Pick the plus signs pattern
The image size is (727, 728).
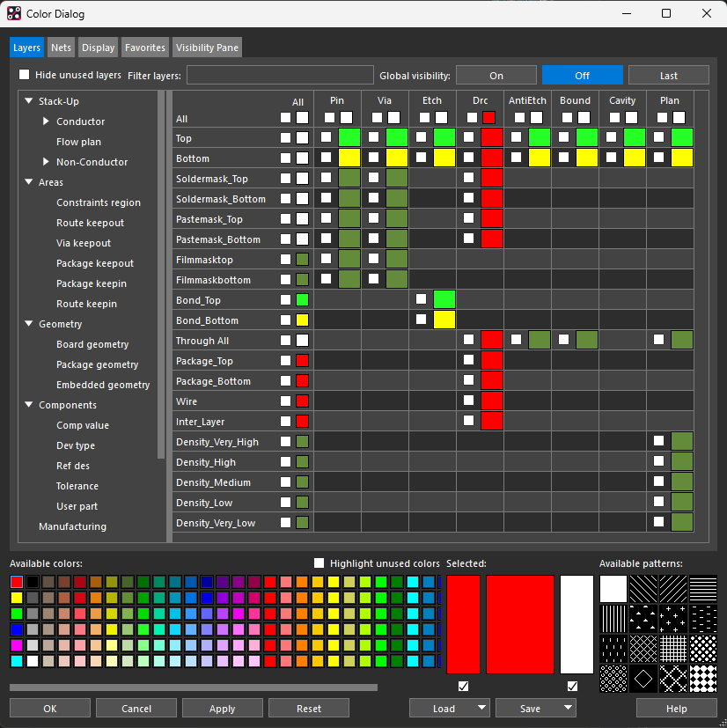[673, 619]
